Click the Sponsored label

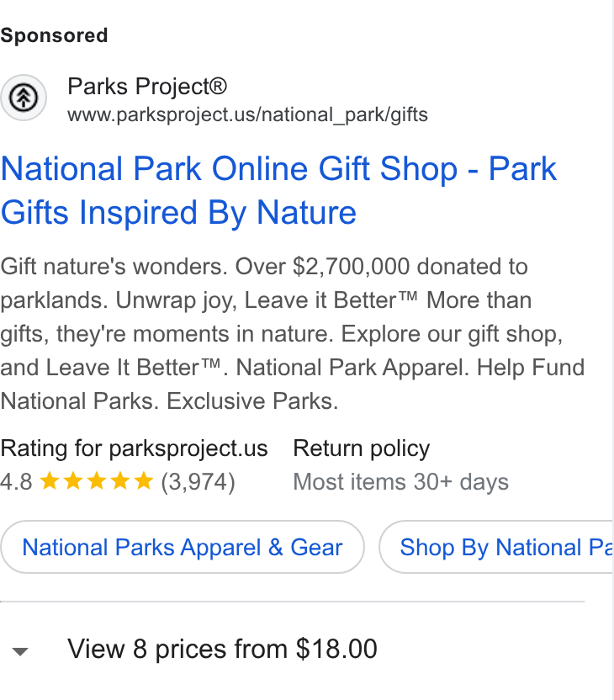pos(54,35)
